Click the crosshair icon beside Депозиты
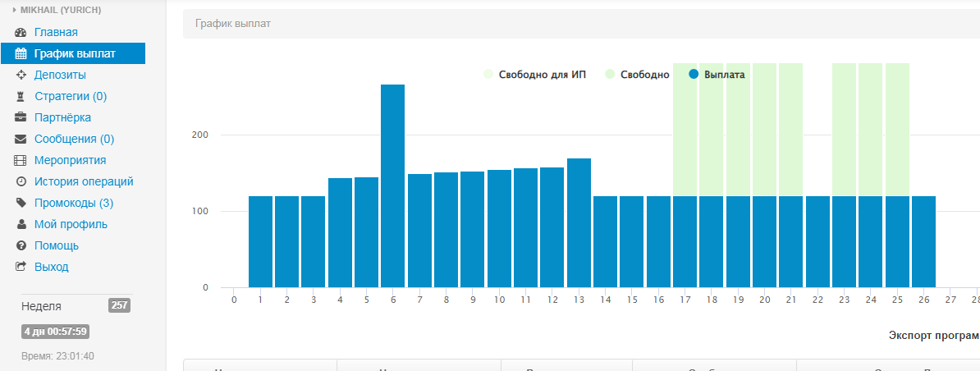Image resolution: width=980 pixels, height=371 pixels. pos(21,76)
